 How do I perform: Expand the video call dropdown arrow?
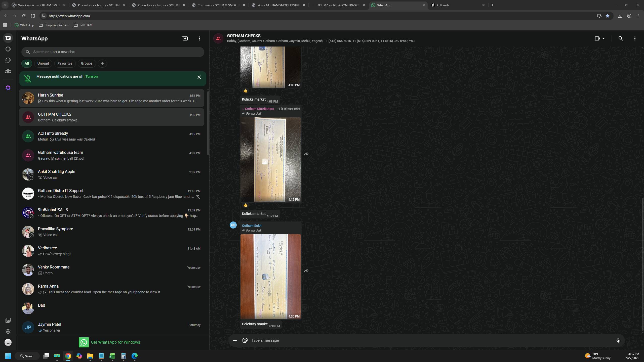(603, 38)
